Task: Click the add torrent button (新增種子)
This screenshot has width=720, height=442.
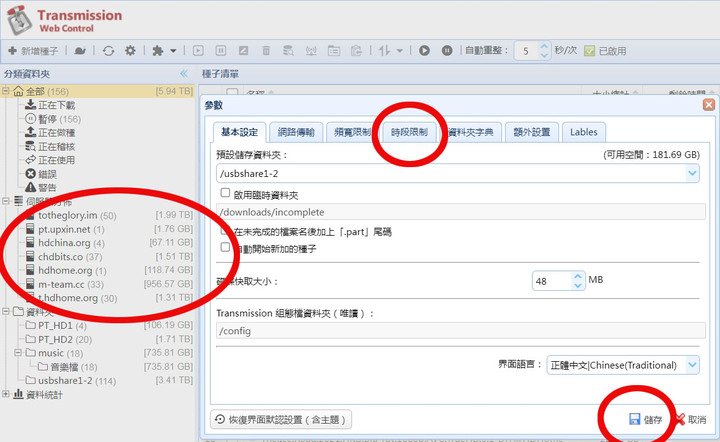Action: (33, 51)
